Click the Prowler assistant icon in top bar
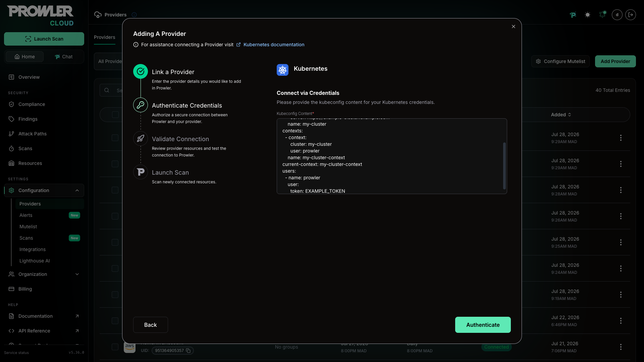The width and height of the screenshot is (644, 362). coord(573,15)
